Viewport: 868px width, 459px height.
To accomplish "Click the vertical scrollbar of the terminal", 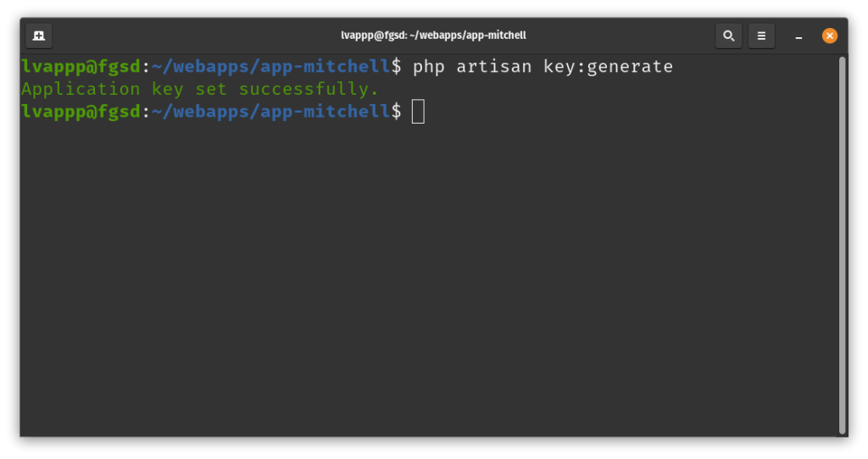I will (842, 244).
